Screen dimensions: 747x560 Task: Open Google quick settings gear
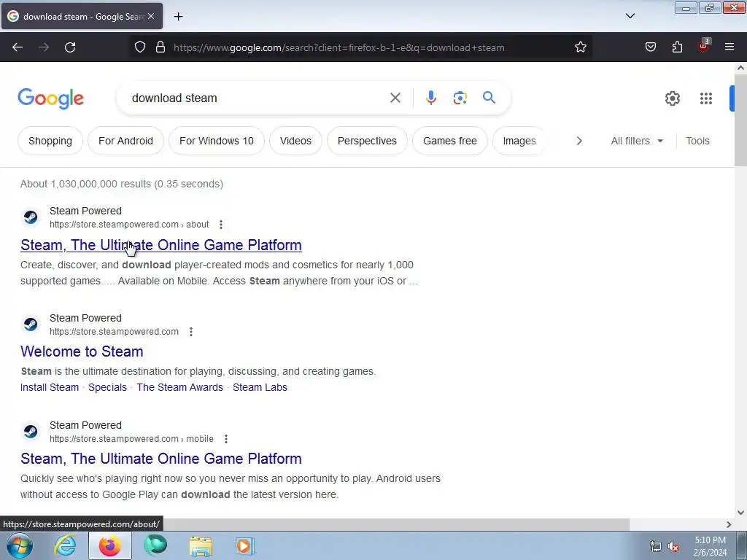[672, 98]
